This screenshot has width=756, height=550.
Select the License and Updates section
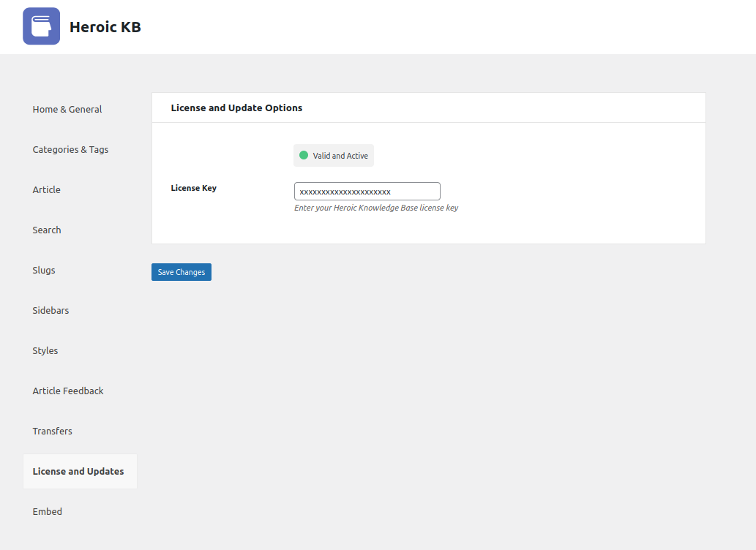pos(78,471)
